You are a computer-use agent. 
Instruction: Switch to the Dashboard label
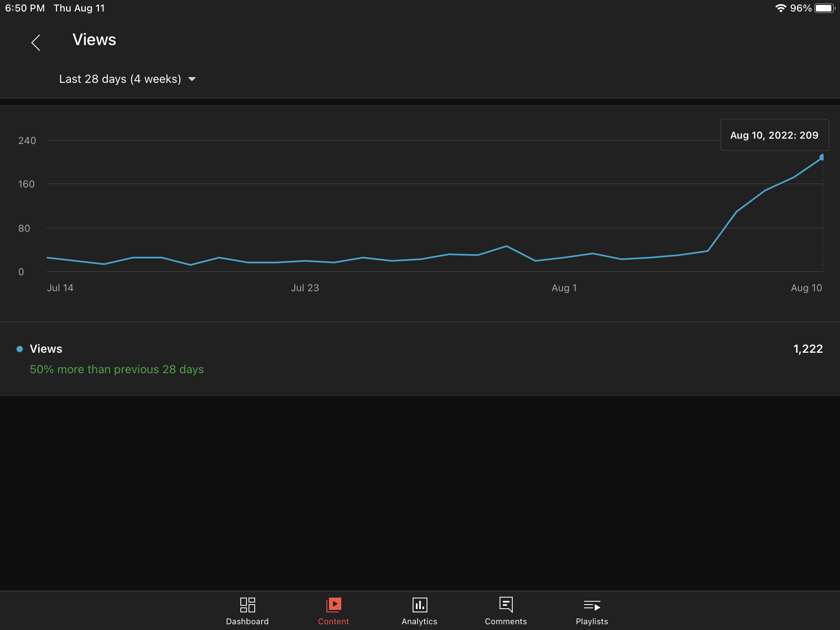[x=247, y=621]
